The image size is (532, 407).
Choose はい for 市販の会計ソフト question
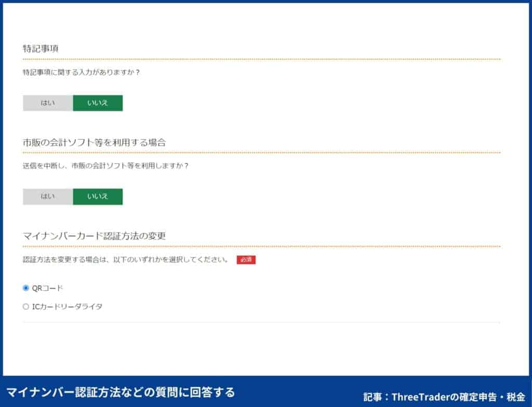[48, 196]
